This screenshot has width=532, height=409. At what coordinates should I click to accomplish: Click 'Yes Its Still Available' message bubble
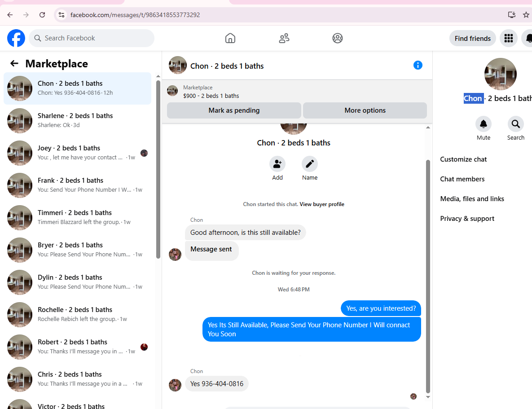point(312,329)
